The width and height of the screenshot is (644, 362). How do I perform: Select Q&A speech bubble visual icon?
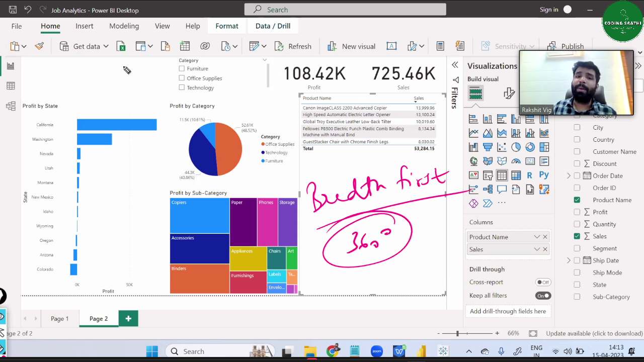[x=502, y=190]
